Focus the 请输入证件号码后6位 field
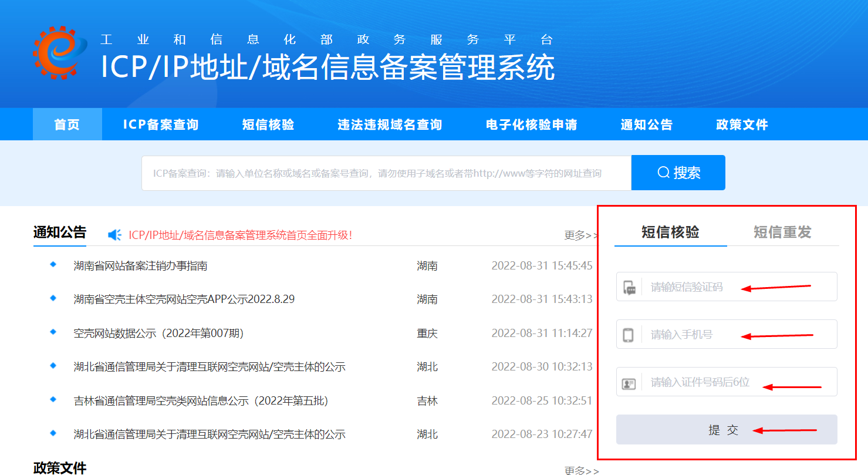 (727, 382)
